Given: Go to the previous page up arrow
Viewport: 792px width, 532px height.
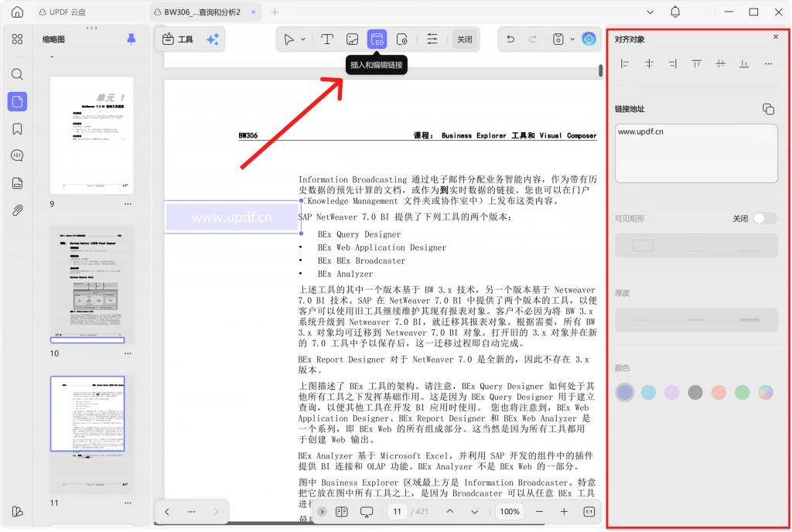Looking at the screenshot, I should tap(449, 512).
